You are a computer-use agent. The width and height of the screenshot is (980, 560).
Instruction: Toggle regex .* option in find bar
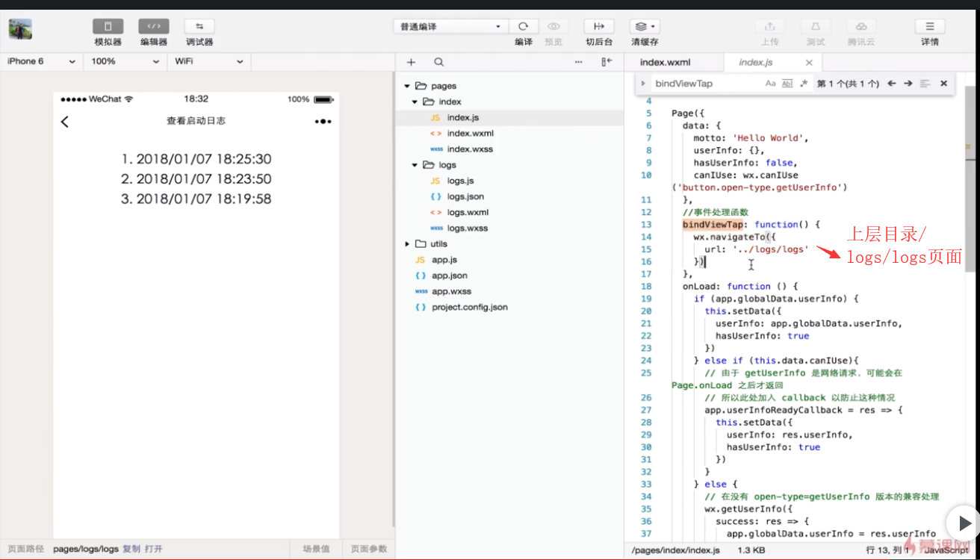point(804,84)
